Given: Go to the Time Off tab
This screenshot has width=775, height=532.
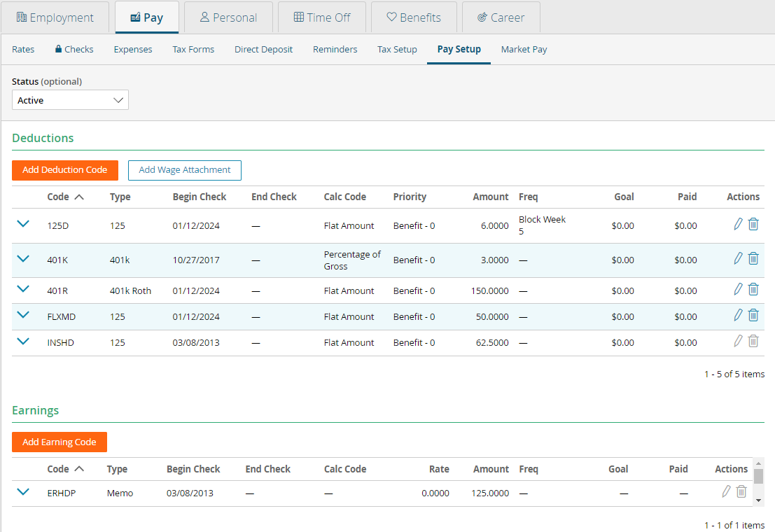Looking at the screenshot, I should point(322,17).
